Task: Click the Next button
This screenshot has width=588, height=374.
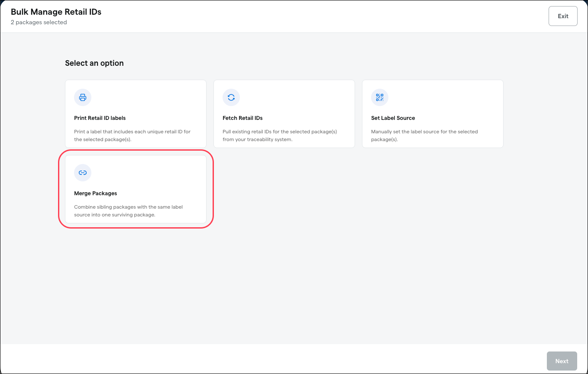Action: tap(562, 361)
